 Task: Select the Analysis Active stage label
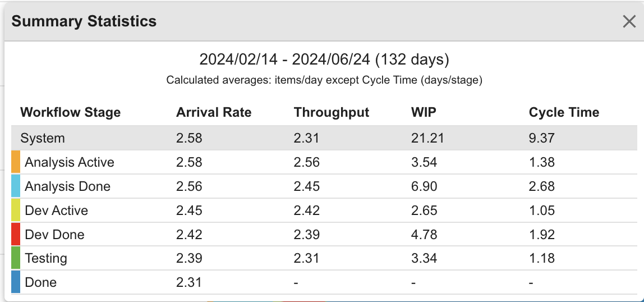[x=70, y=162]
